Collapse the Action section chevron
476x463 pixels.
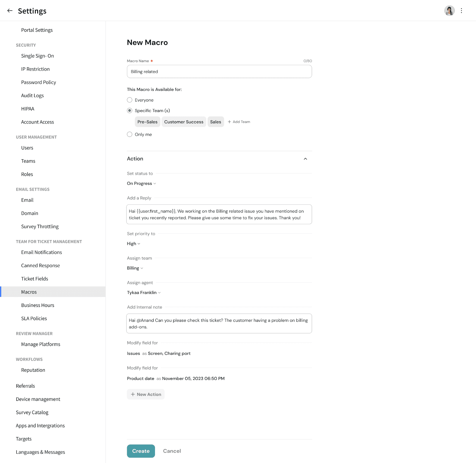[x=305, y=159]
